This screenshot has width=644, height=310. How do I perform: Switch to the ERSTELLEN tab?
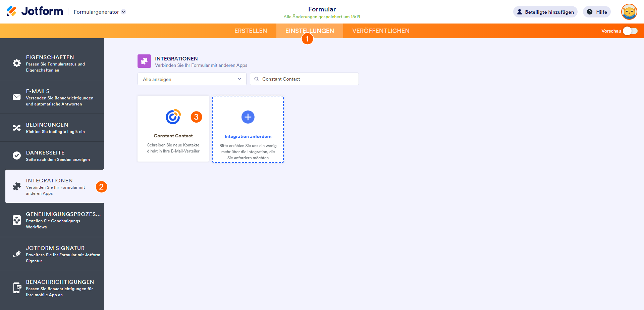point(251,31)
